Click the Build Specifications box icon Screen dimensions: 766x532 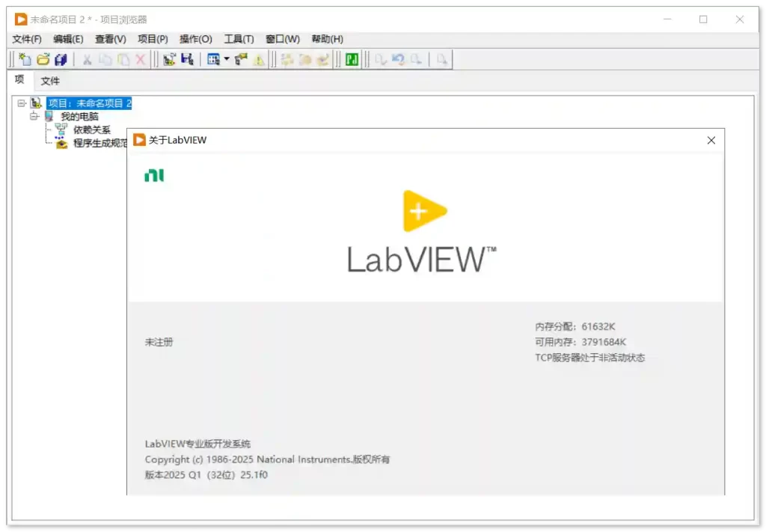point(61,143)
